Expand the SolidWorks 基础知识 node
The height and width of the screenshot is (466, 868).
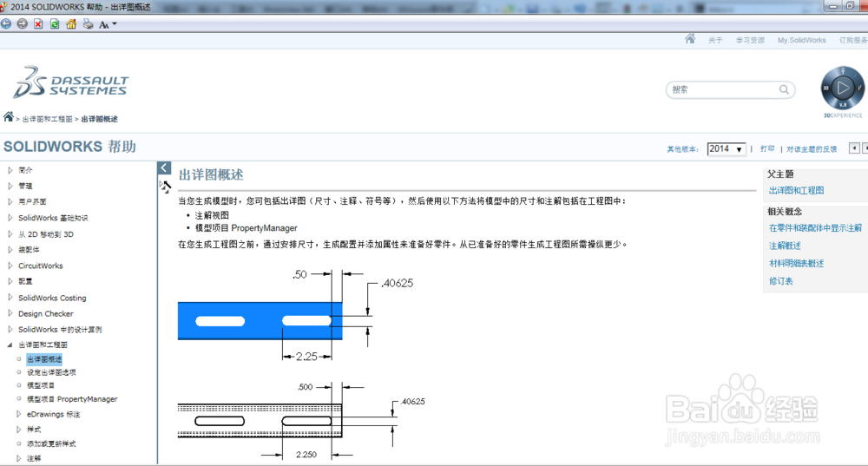point(10,218)
